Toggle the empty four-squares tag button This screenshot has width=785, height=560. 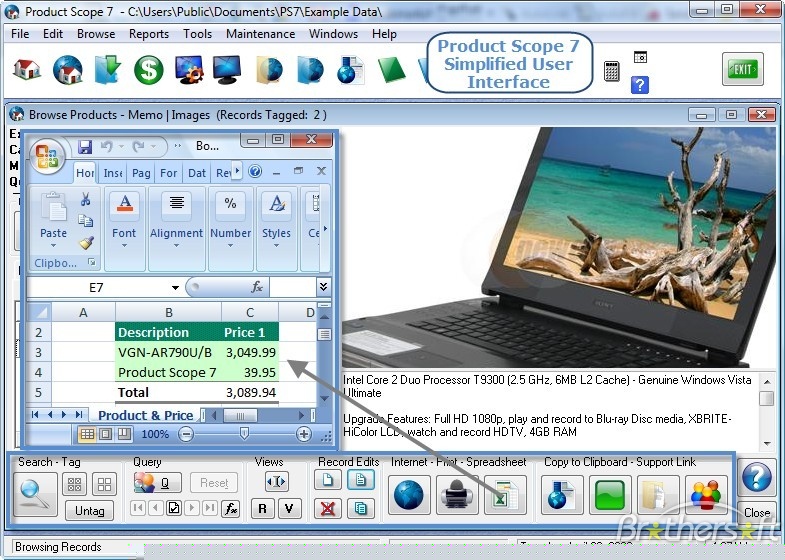(x=105, y=484)
